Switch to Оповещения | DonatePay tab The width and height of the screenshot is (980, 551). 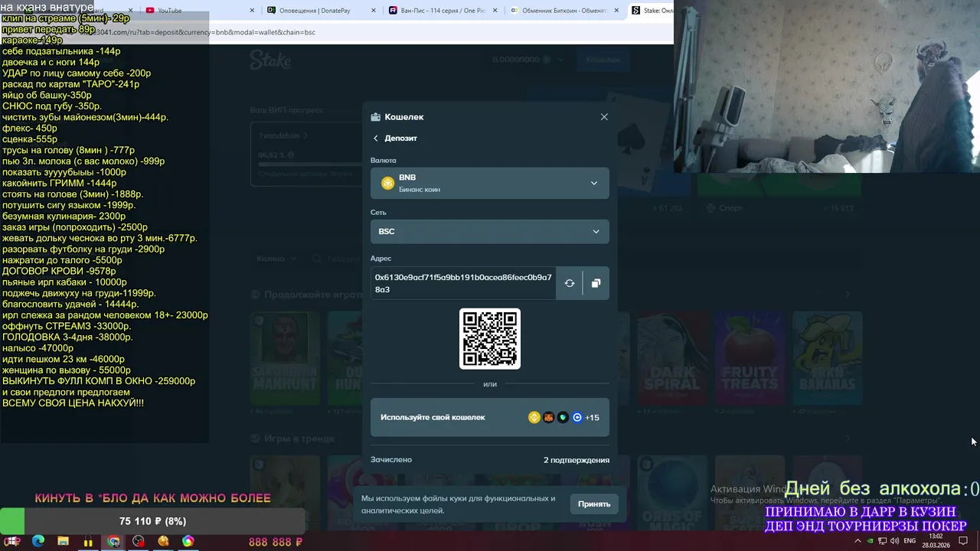(x=322, y=11)
